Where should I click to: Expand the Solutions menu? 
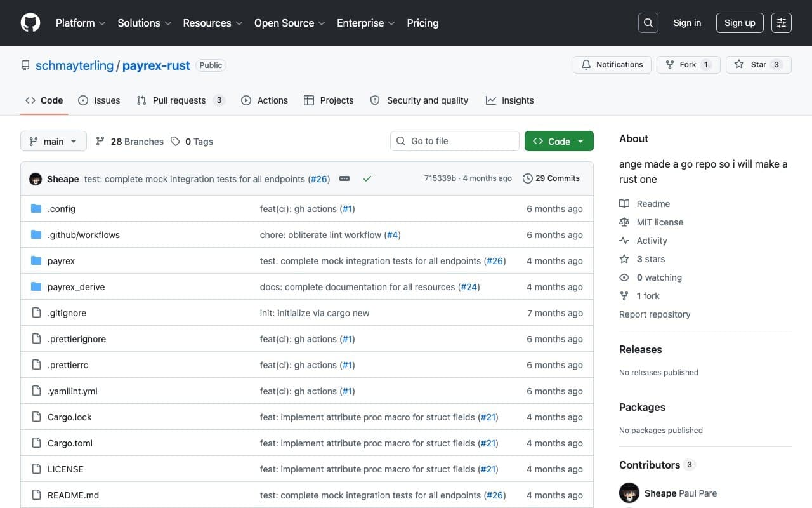coord(145,23)
